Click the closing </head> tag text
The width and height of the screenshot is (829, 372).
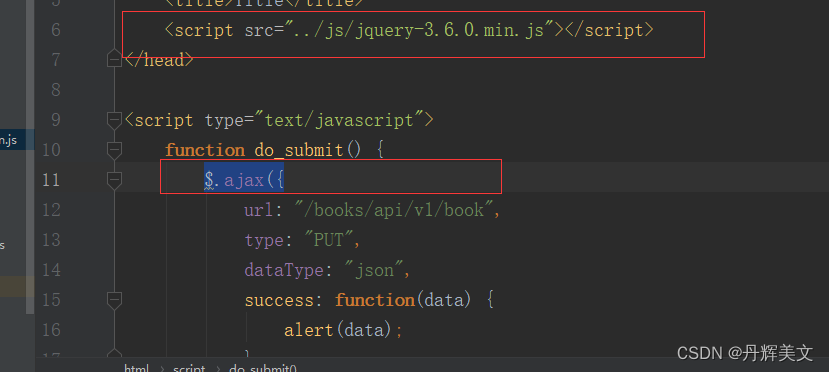point(159,60)
